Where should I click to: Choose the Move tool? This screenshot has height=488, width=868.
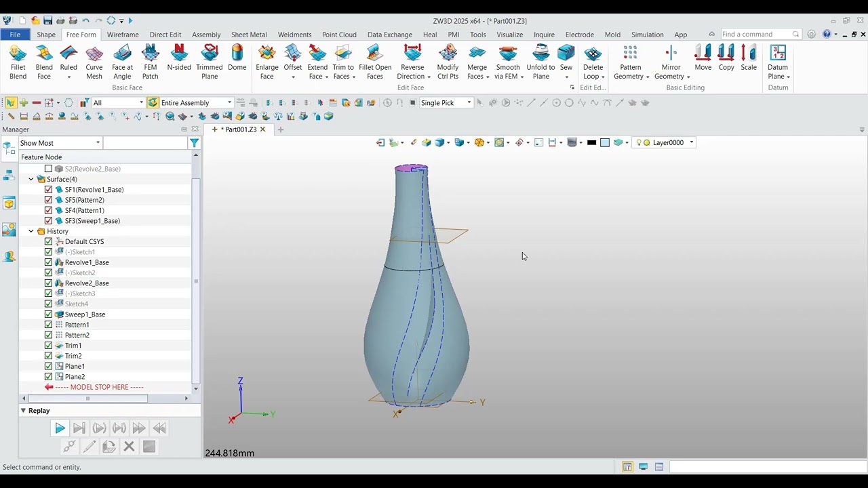703,58
